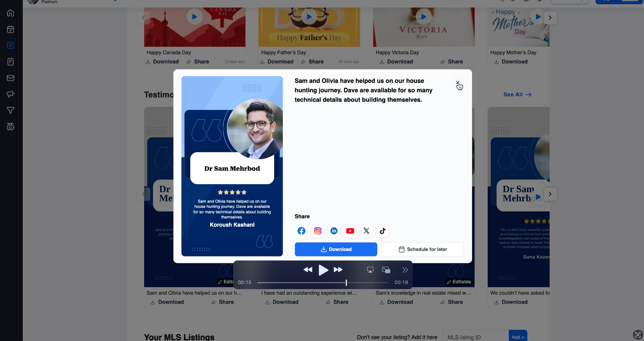Open the Home icon in the sidebar
The height and width of the screenshot is (341, 644).
click(x=11, y=13)
